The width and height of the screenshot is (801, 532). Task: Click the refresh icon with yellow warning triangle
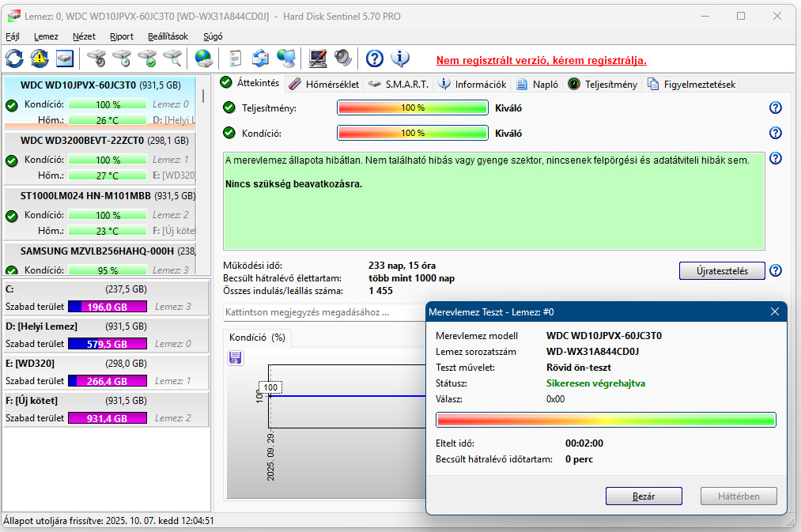point(40,58)
